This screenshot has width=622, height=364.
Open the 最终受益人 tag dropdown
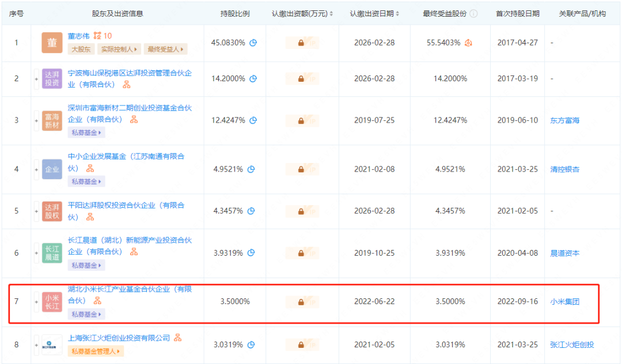point(166,50)
